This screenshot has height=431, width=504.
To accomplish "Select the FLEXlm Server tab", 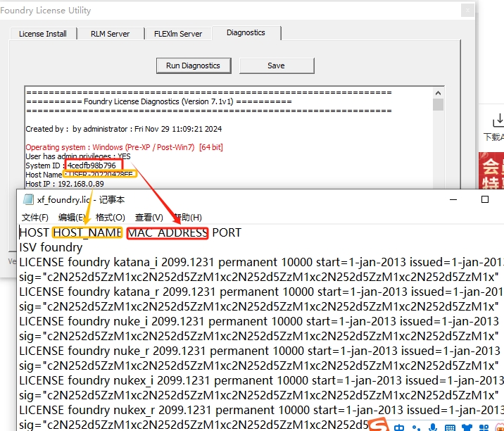I will pos(178,33).
